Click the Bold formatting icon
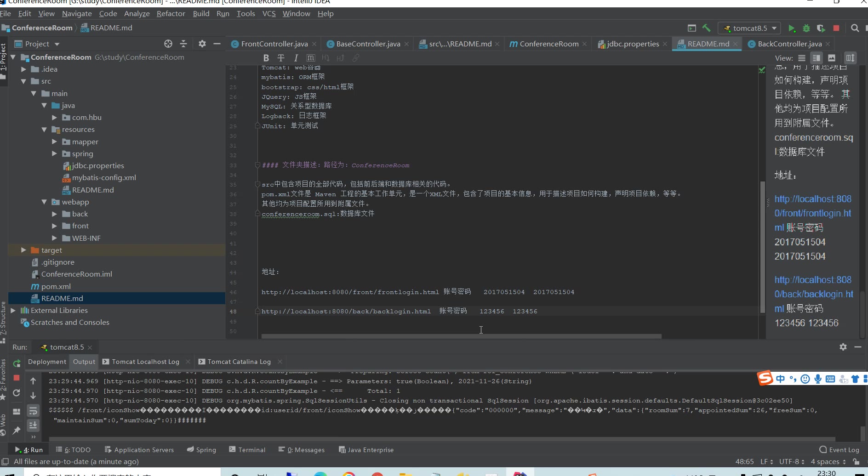868x476 pixels. (x=266, y=58)
